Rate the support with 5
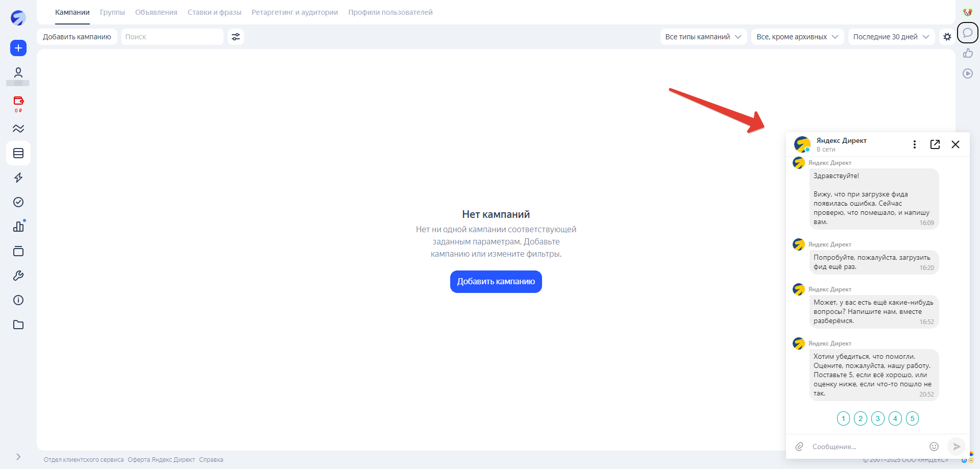This screenshot has width=980, height=469. click(913, 418)
